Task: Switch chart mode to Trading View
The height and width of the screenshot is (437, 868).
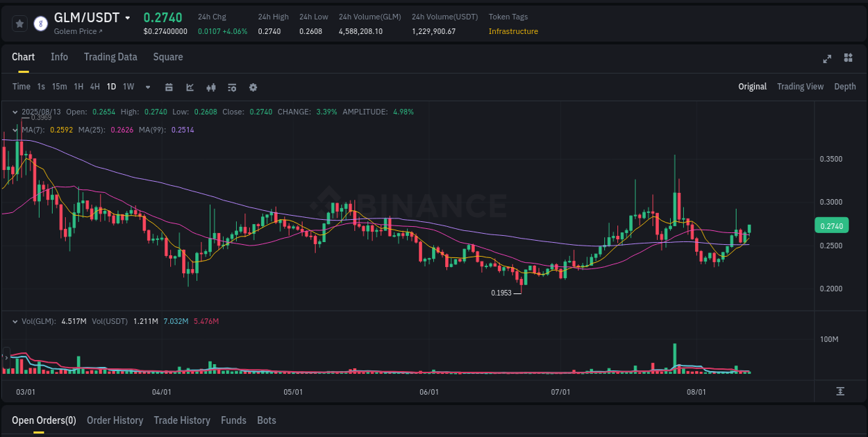Action: (800, 87)
